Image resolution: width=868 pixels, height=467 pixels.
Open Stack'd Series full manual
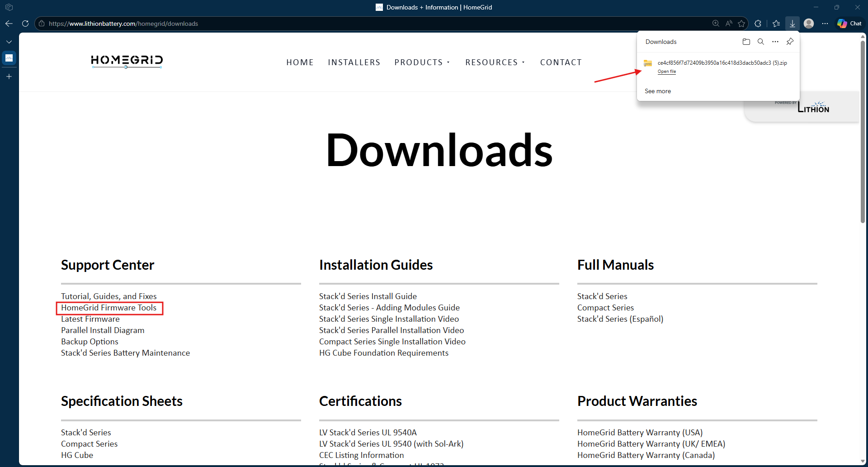pos(602,296)
